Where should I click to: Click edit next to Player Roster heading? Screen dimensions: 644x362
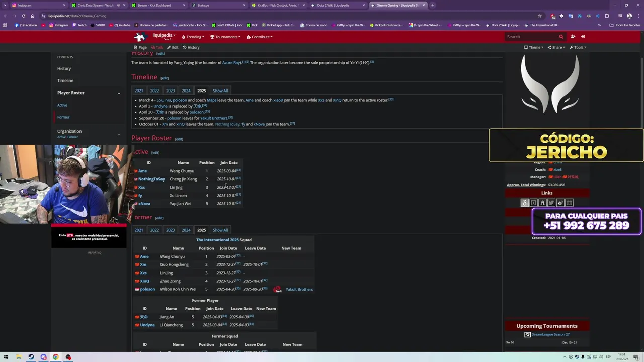click(x=179, y=139)
